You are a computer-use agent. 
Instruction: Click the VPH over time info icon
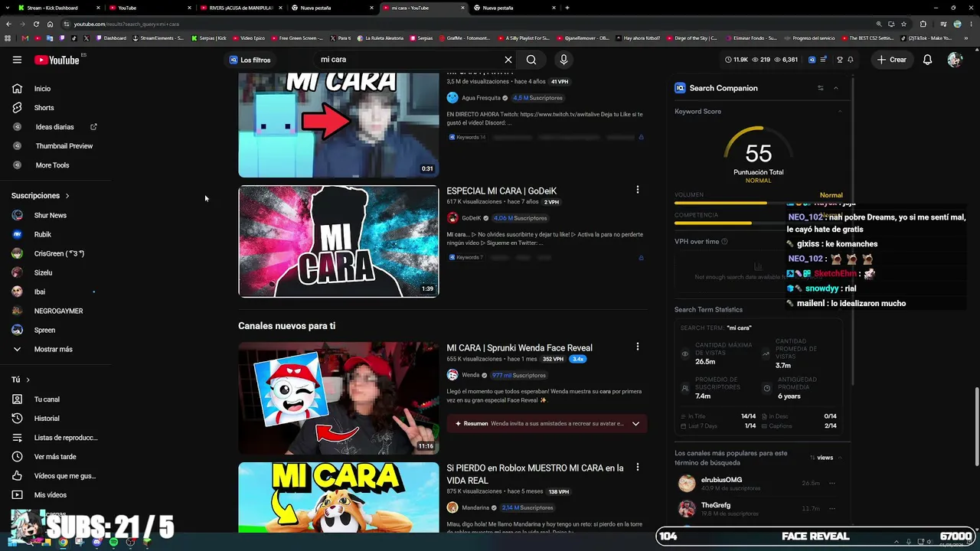pos(724,242)
